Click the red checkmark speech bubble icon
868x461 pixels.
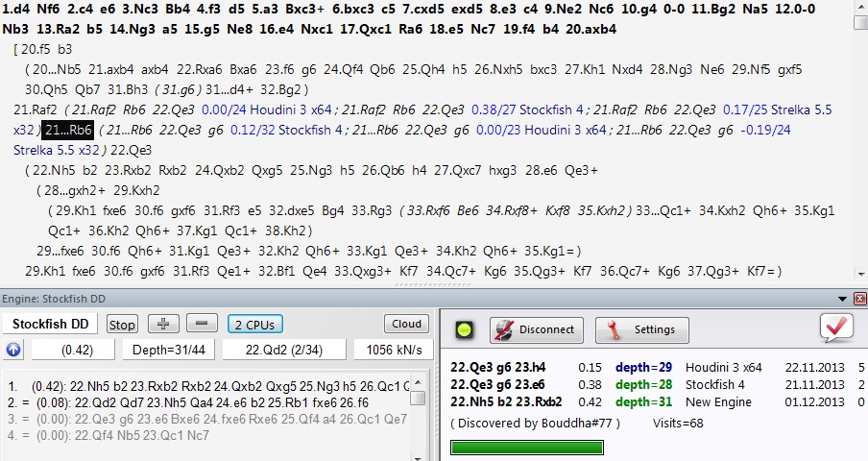(837, 328)
